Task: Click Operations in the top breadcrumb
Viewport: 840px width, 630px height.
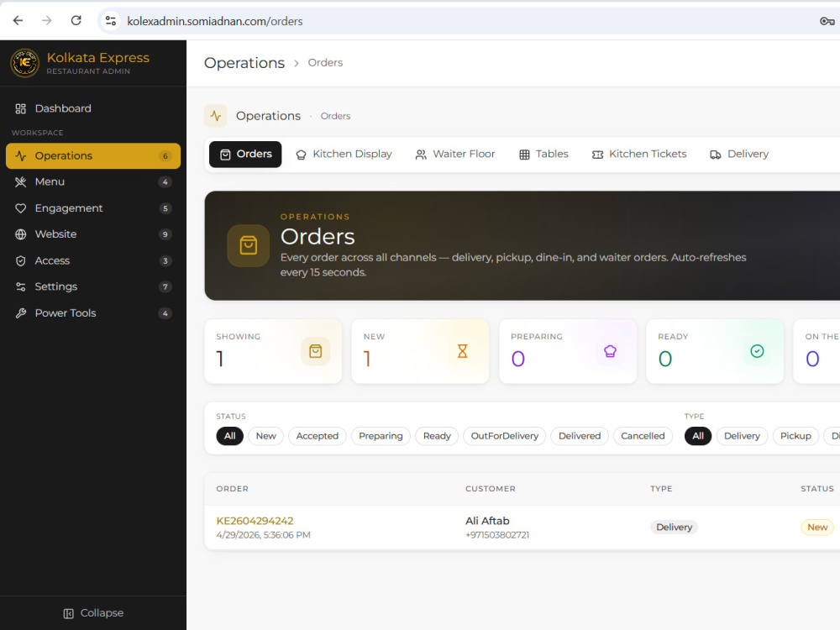Action: 244,63
